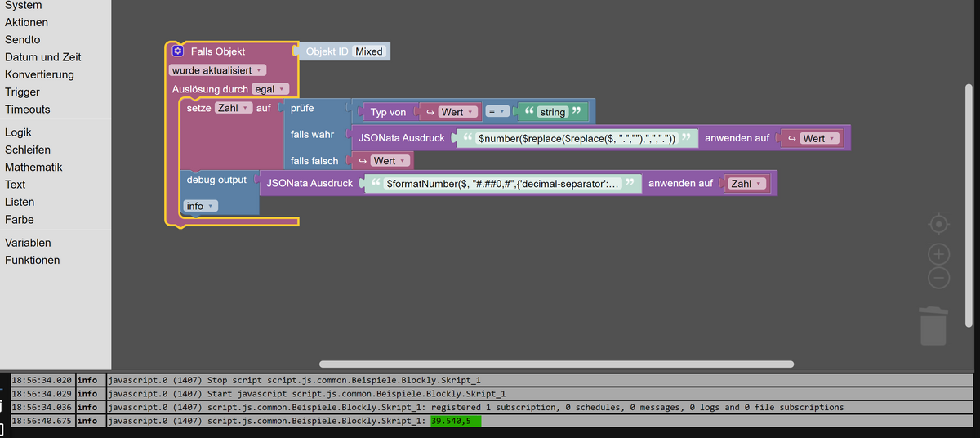
Task: Open the Listen category
Action: tap(20, 202)
